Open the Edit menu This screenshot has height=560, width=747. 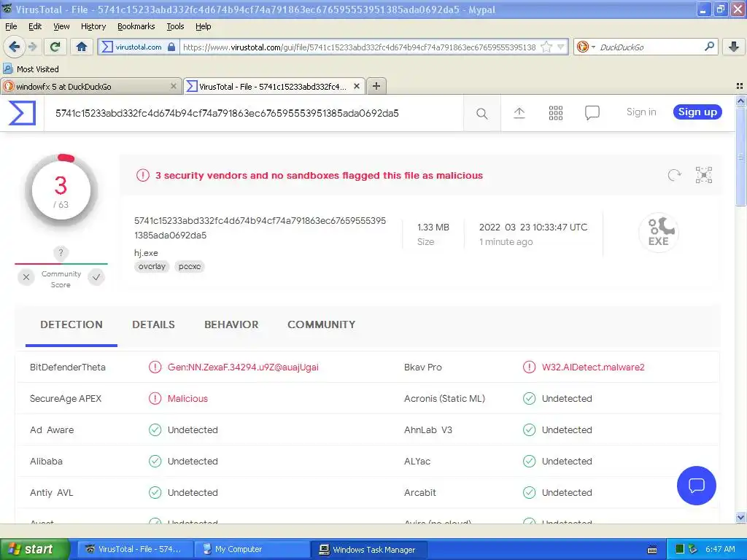[x=35, y=26]
